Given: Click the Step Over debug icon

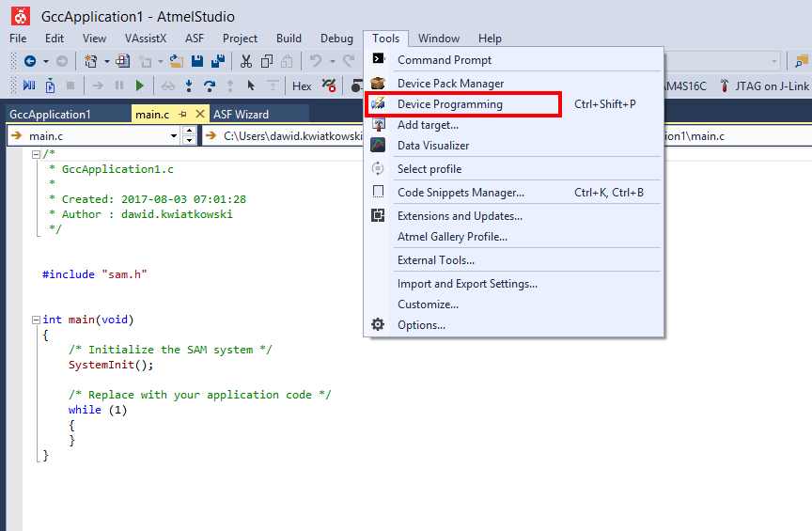Looking at the screenshot, I should click(x=210, y=85).
